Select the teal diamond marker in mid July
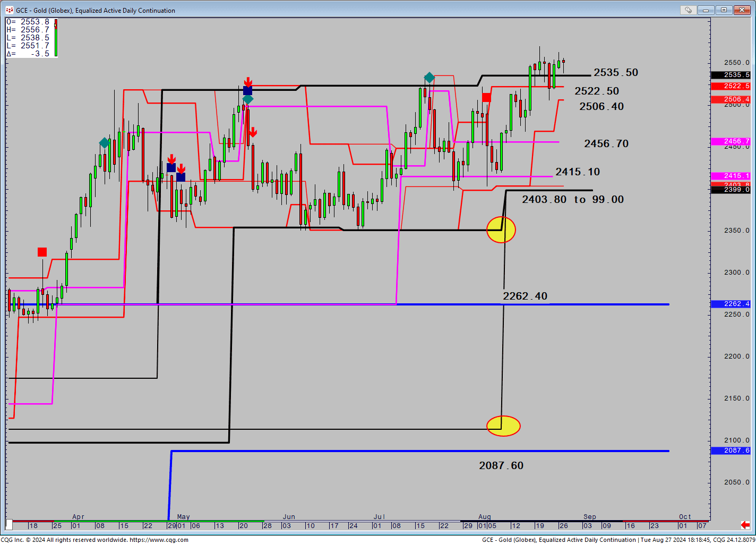756x544 pixels. pos(429,78)
